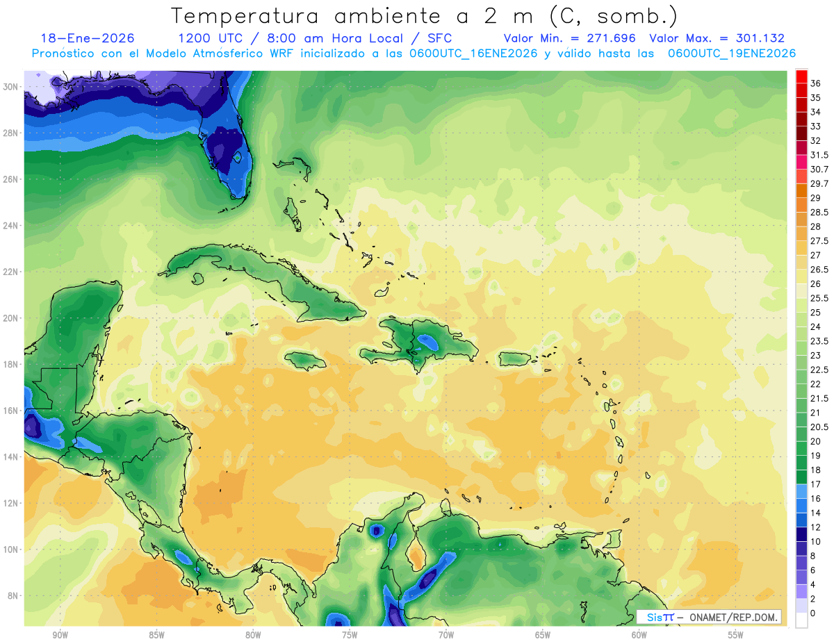Click the 18N latitude label
The height and width of the screenshot is (644, 834).
click(x=10, y=364)
